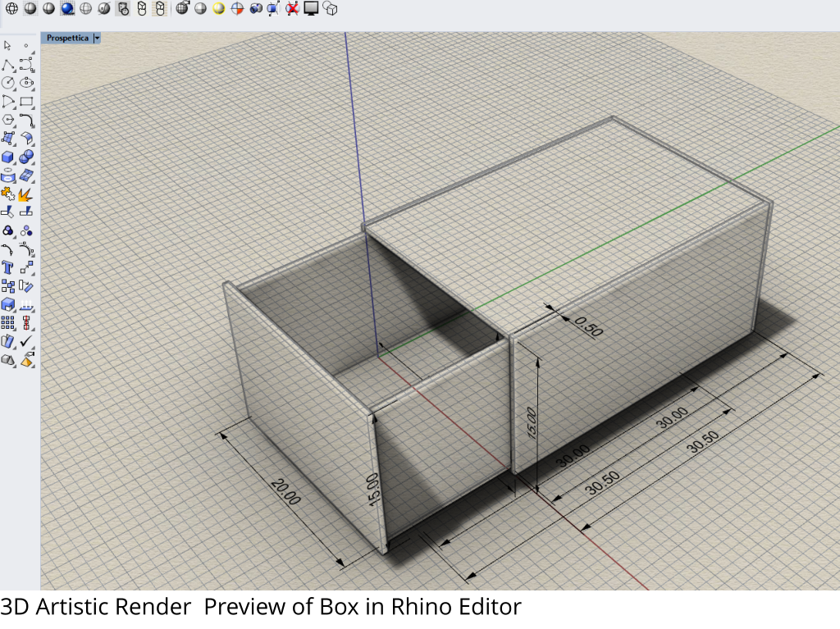840x629 pixels.
Task: Click the black monitor render window icon
Action: point(311,8)
